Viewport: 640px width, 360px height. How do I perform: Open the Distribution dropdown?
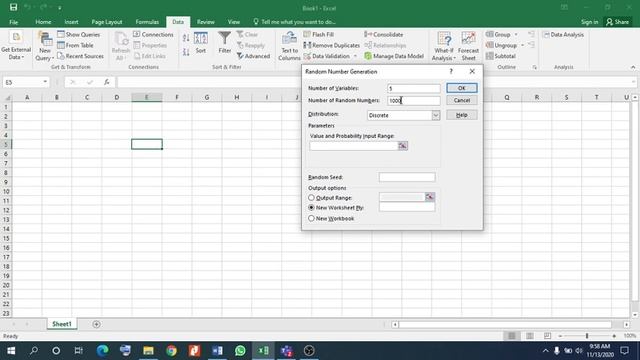(x=436, y=116)
